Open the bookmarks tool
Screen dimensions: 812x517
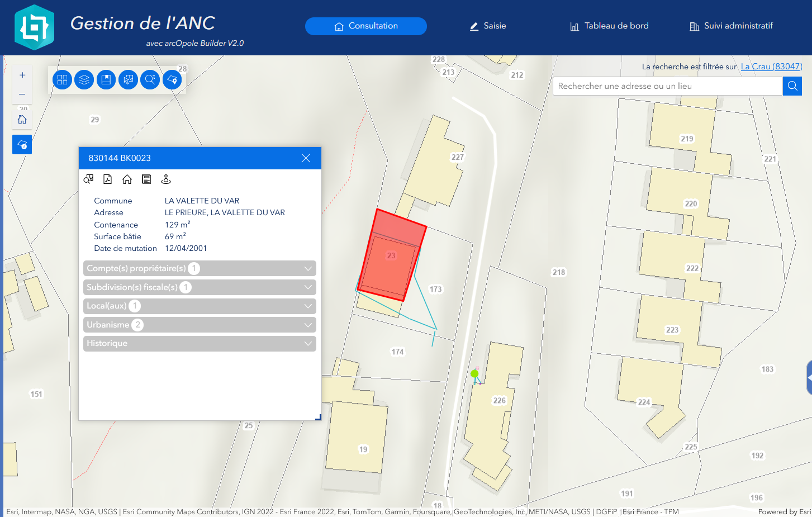coord(106,80)
